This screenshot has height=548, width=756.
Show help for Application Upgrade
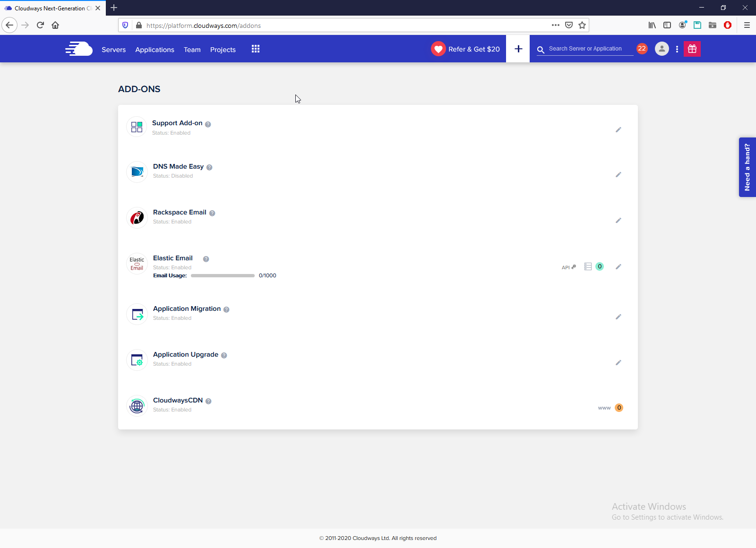click(x=224, y=355)
